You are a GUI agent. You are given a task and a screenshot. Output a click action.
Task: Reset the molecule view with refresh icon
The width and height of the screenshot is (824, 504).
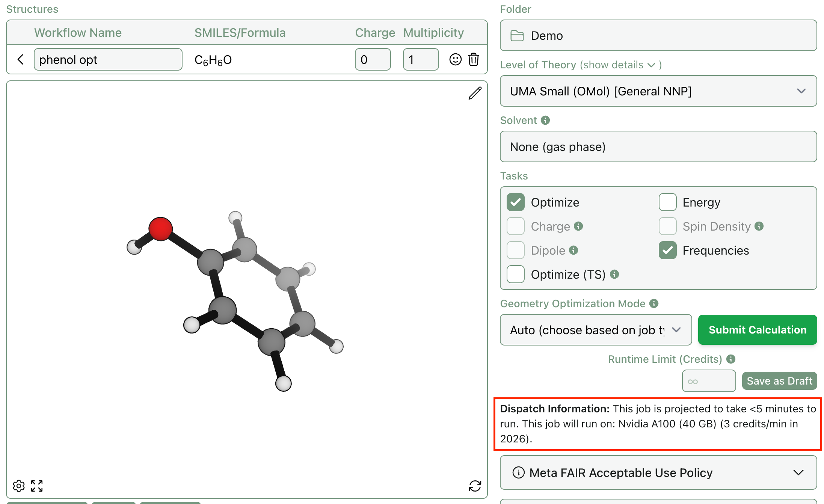coord(475,486)
